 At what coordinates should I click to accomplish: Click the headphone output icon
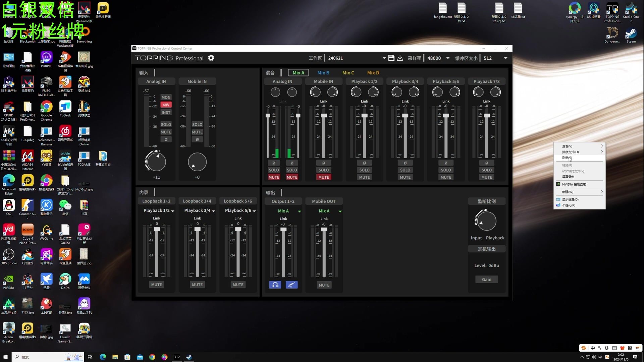point(275,285)
